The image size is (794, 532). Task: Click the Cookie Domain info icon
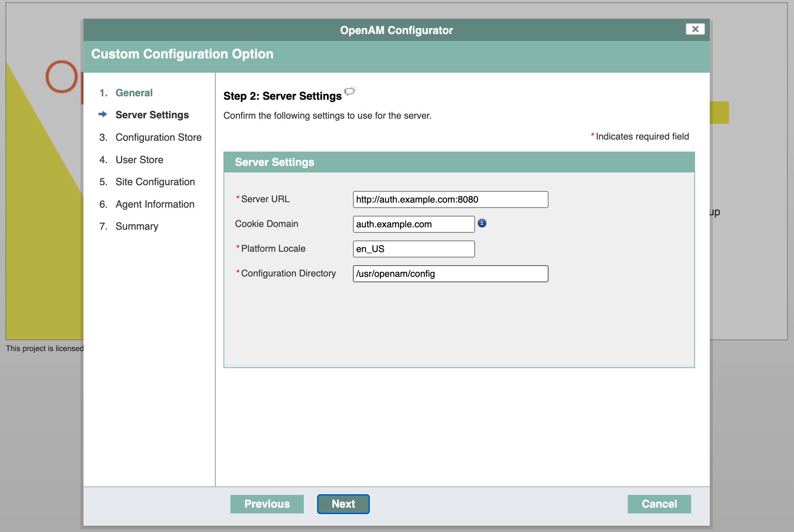tap(482, 223)
